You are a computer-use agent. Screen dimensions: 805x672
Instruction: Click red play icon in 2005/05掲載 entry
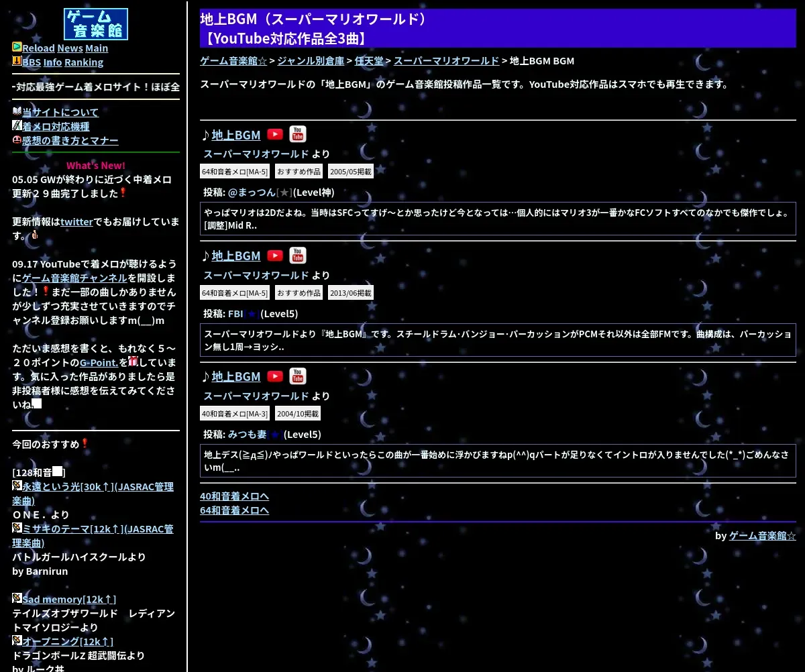click(x=275, y=134)
